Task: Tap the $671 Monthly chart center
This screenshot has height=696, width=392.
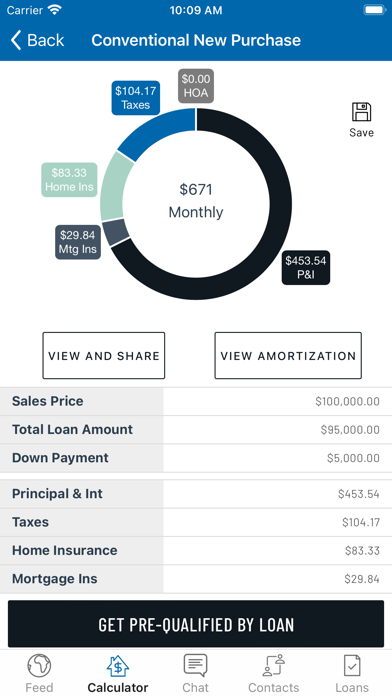Action: pyautogui.click(x=196, y=201)
